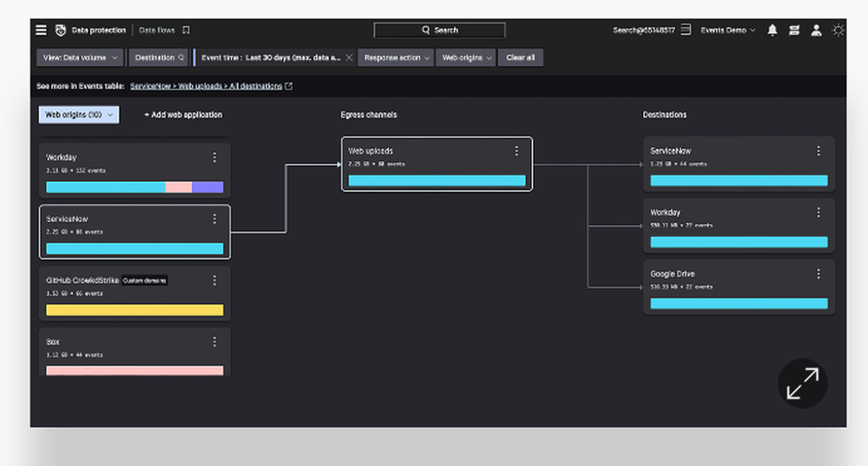
Task: Select the Box web origin card
Action: (135, 352)
